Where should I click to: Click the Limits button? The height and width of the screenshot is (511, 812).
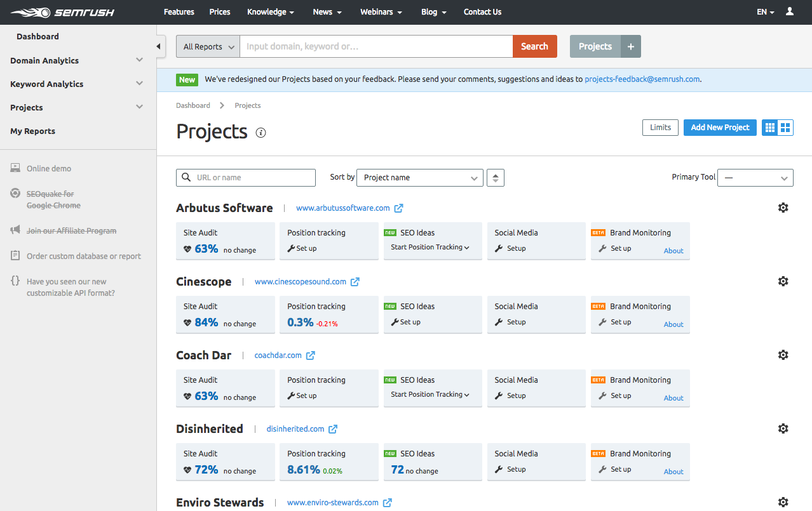[660, 128]
